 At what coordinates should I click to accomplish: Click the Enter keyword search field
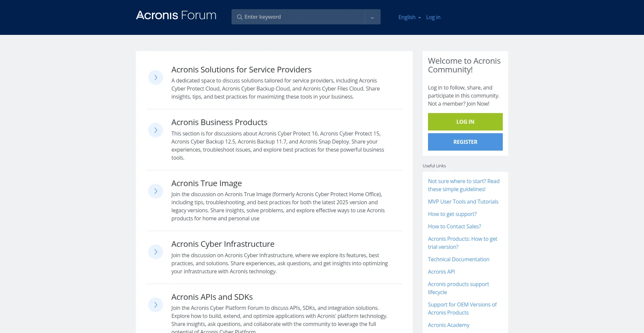click(x=298, y=17)
